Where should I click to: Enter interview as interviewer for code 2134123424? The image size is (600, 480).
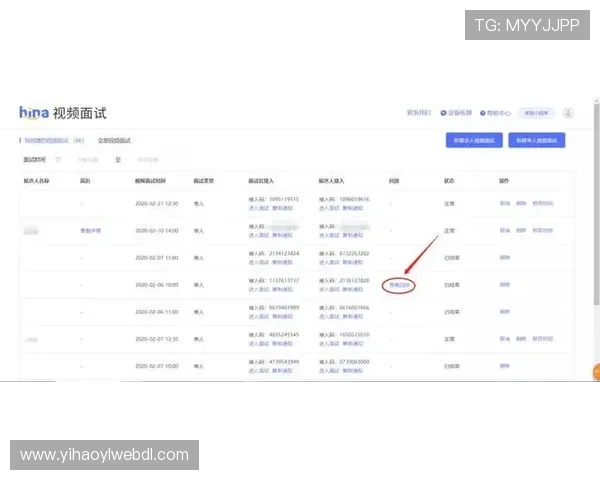[259, 262]
